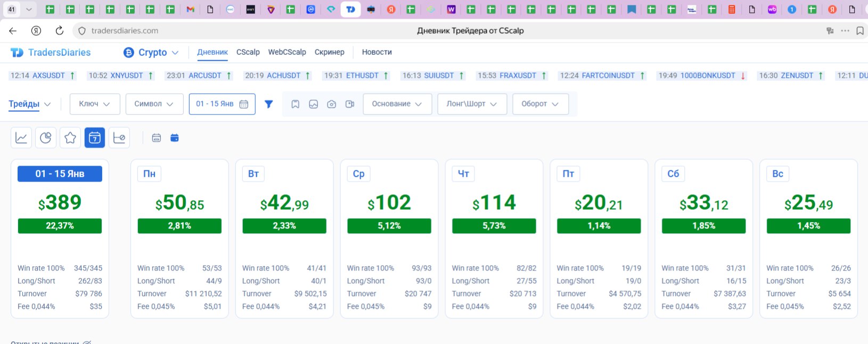Open the Скринер menu item
The height and width of the screenshot is (344, 868).
click(x=329, y=52)
